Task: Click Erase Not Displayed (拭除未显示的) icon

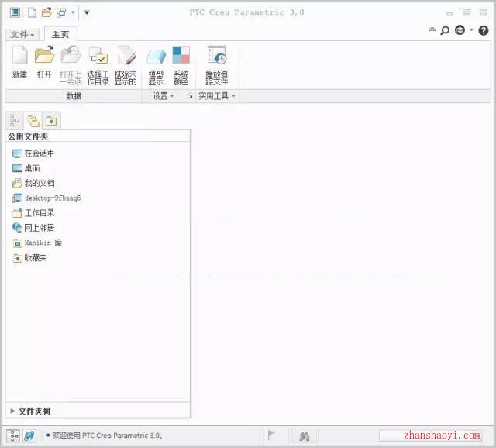Action: (x=126, y=55)
